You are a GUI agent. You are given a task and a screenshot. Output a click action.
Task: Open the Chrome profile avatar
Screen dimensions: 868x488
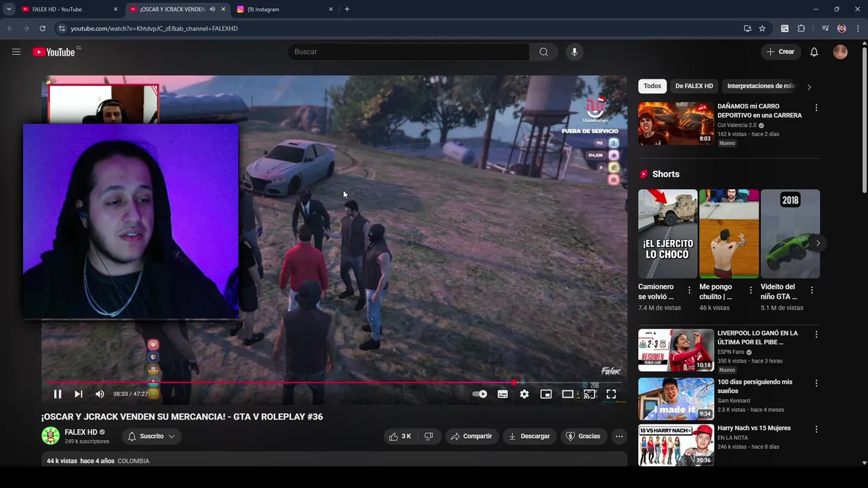(x=842, y=28)
